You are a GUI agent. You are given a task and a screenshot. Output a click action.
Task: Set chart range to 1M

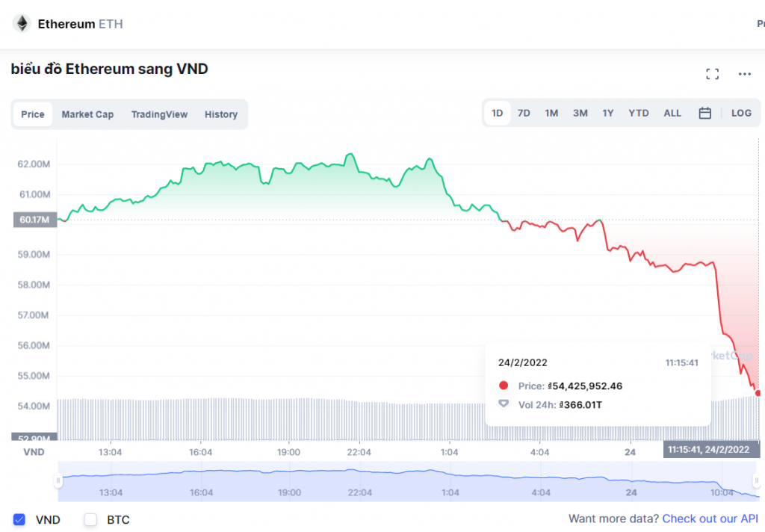[x=551, y=114]
